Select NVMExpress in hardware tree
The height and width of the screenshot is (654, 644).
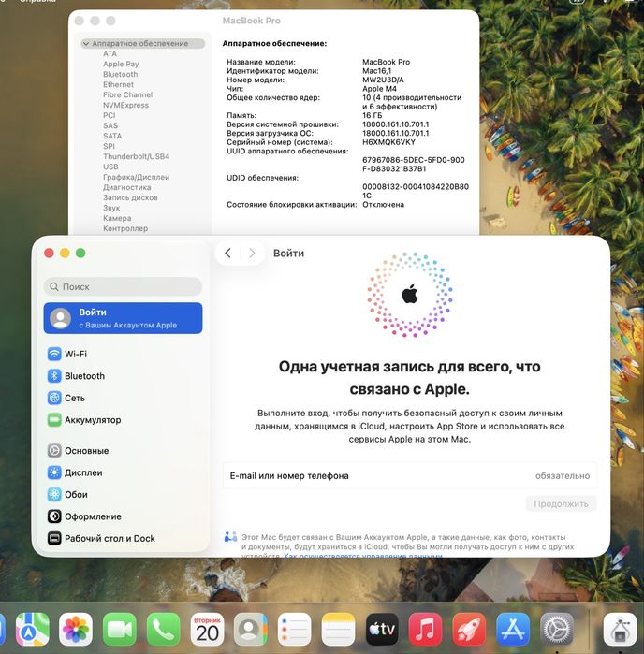tap(125, 105)
